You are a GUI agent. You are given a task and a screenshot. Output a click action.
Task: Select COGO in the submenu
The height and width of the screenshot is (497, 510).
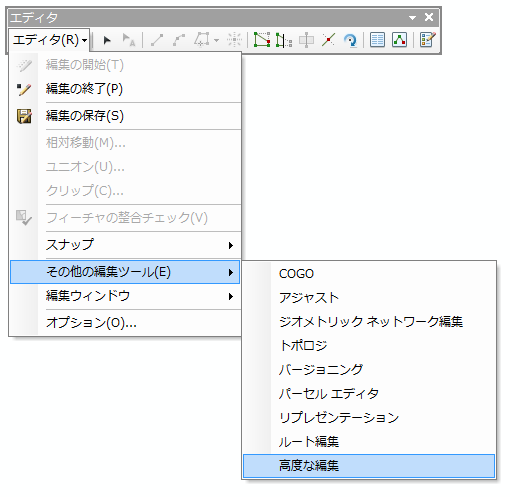(369, 274)
